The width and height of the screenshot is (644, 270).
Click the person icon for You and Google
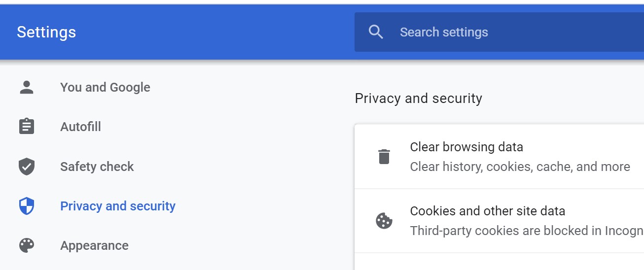(x=27, y=87)
